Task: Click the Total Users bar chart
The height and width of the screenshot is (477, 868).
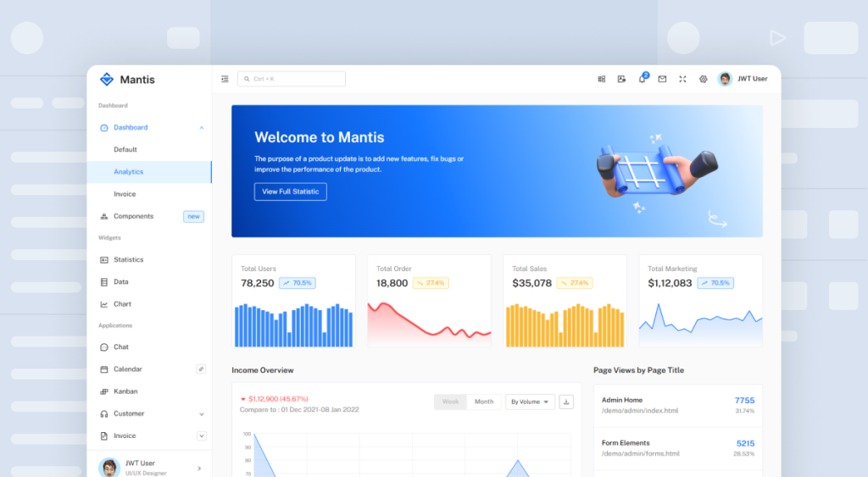Action: (x=293, y=324)
